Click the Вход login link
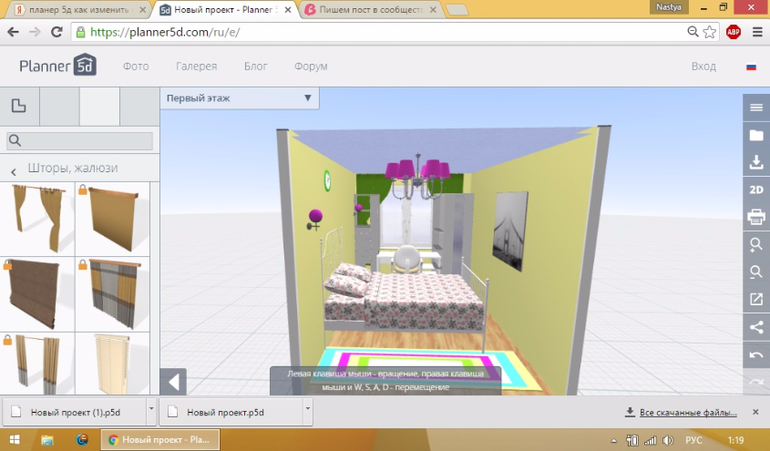 pyautogui.click(x=704, y=66)
